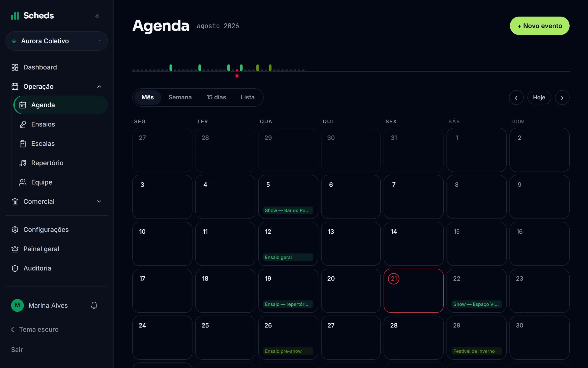Open the Show — Bar do Po... event
This screenshot has height=368, width=588.
(288, 210)
